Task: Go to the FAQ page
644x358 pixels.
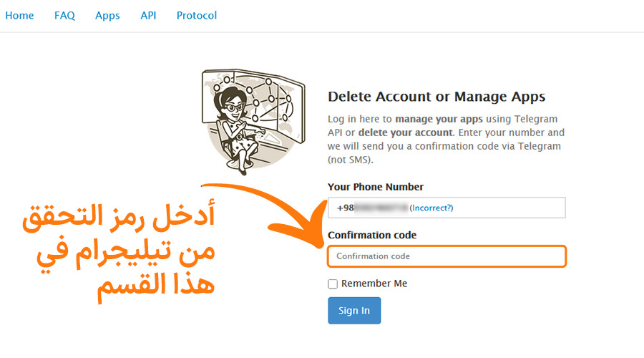Action: (64, 15)
